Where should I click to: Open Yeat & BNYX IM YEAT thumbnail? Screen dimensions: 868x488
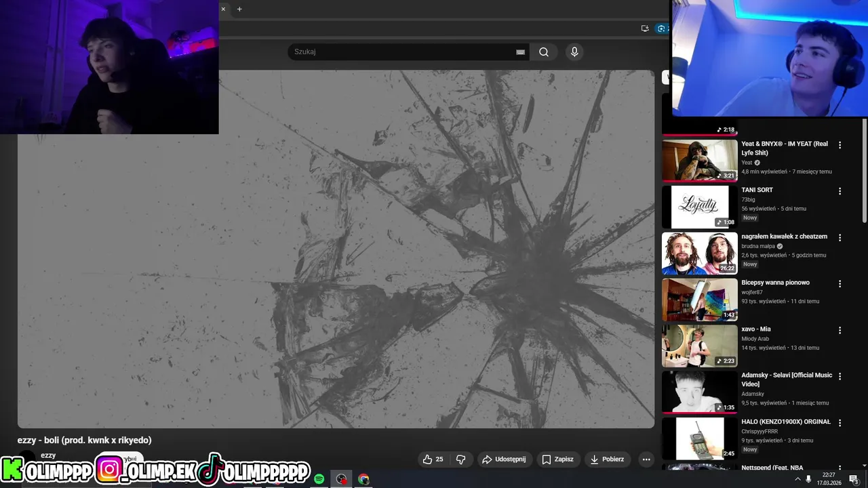(700, 161)
